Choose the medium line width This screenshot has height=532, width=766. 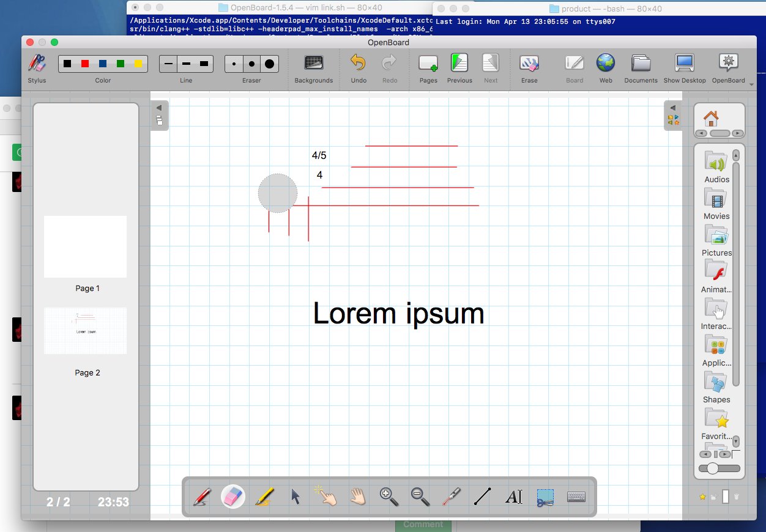(x=186, y=64)
